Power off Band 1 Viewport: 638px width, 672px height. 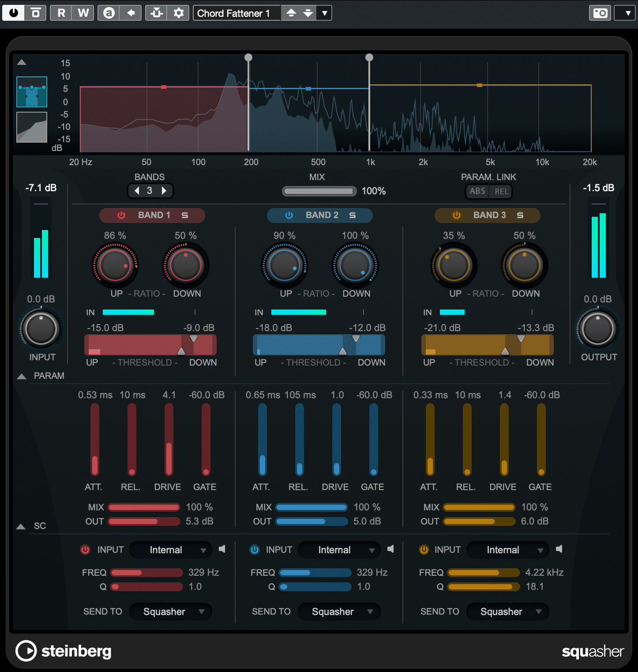(121, 215)
